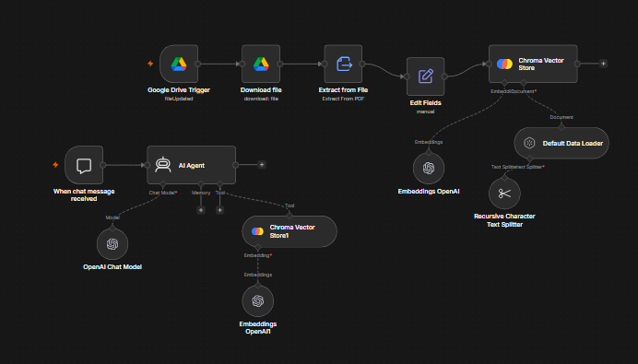Add a Memory sub-node to AI Agent
This screenshot has width=638, height=364.
click(x=201, y=210)
